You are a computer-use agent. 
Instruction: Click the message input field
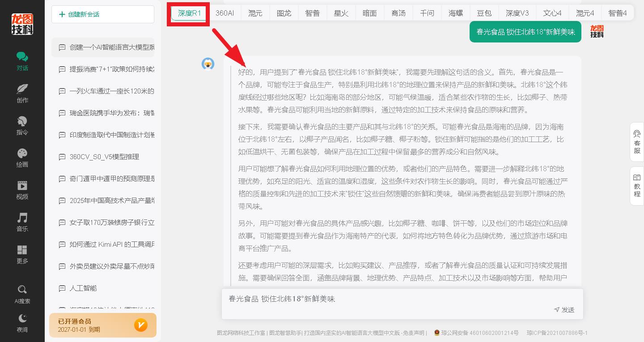tap(402, 299)
